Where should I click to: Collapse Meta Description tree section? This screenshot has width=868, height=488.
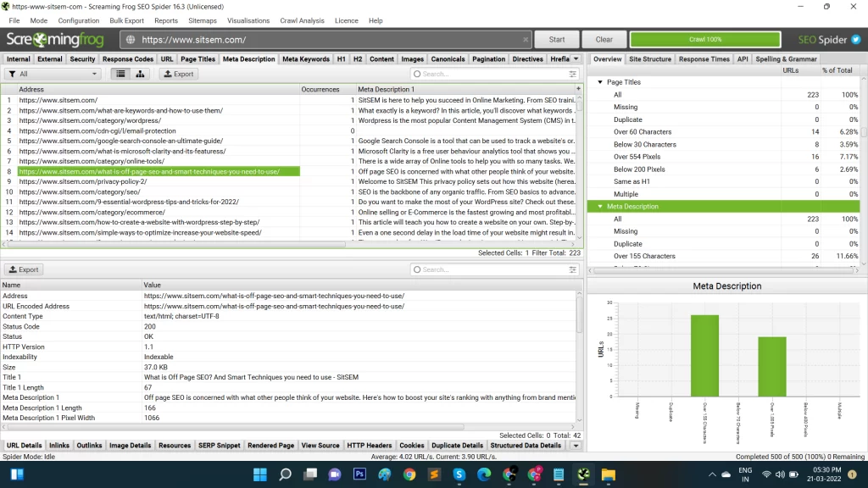[600, 207]
